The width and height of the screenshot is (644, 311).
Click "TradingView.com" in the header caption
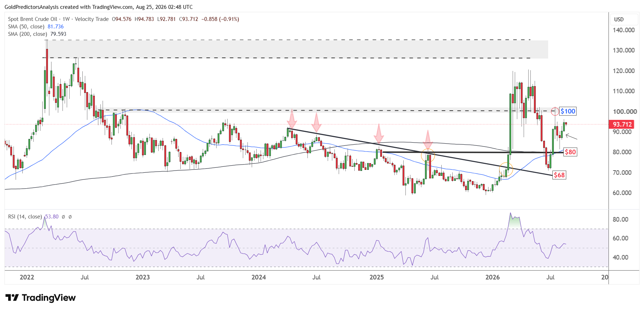tap(113, 7)
